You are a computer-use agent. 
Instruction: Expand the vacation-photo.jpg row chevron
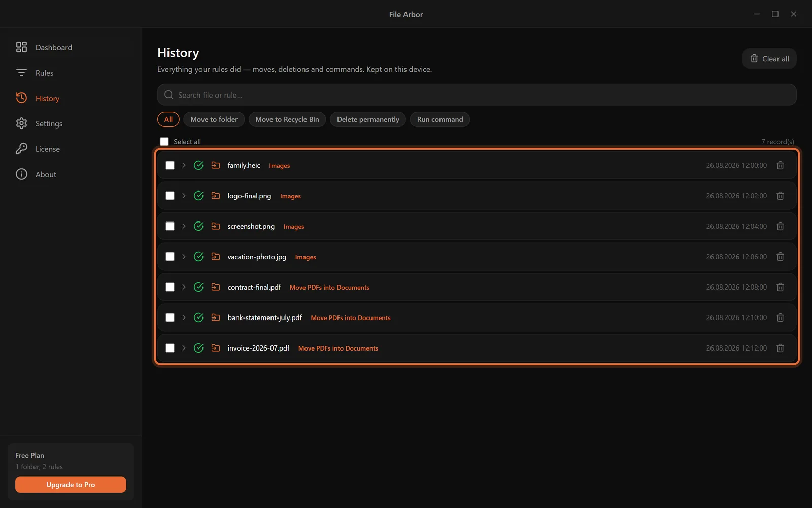pos(184,257)
